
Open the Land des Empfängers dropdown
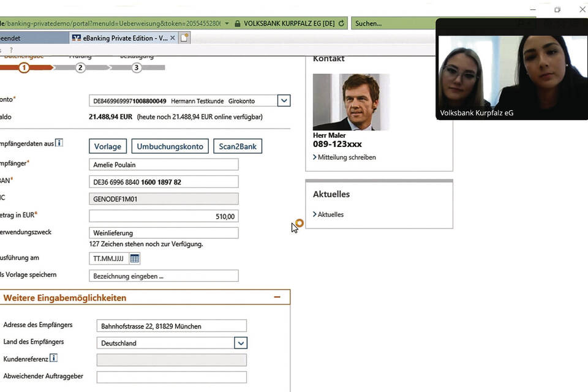241,343
